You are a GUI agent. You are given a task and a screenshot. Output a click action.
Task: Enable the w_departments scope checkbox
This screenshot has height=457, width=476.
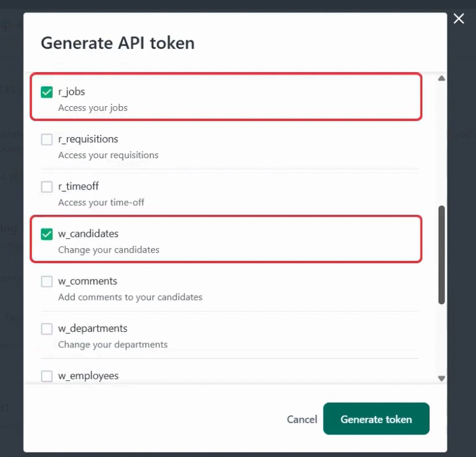click(47, 329)
